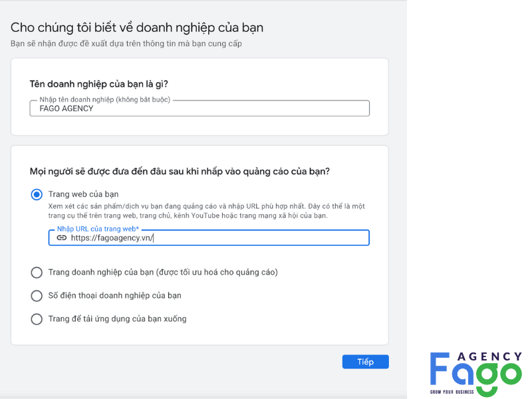Click into the business name field 'FAGO AGENCY'
The height and width of the screenshot is (399, 532).
(x=199, y=108)
